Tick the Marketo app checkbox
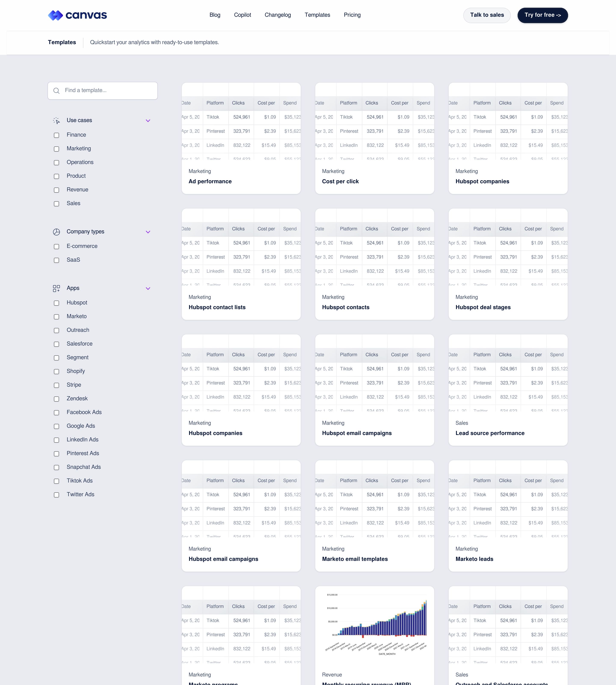Image resolution: width=616 pixels, height=685 pixels. click(x=56, y=317)
